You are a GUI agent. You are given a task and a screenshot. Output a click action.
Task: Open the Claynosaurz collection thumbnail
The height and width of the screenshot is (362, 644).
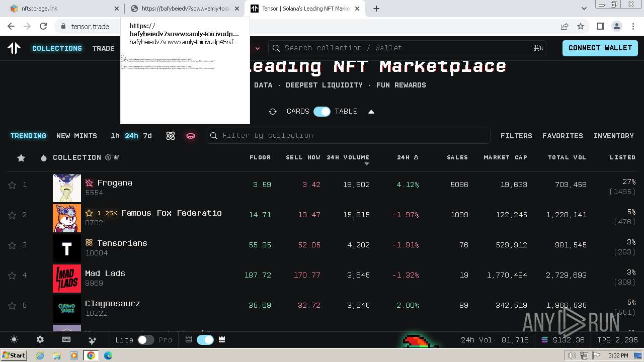pyautogui.click(x=67, y=309)
